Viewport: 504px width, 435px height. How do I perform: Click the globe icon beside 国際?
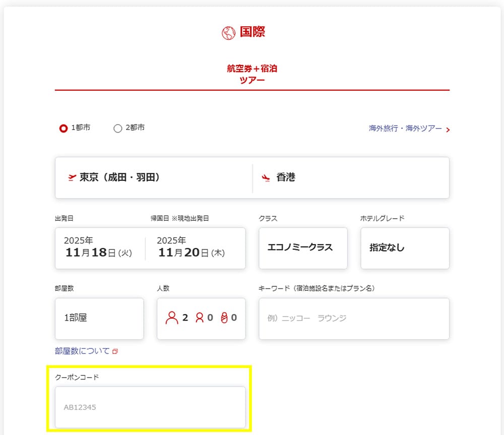pyautogui.click(x=229, y=33)
